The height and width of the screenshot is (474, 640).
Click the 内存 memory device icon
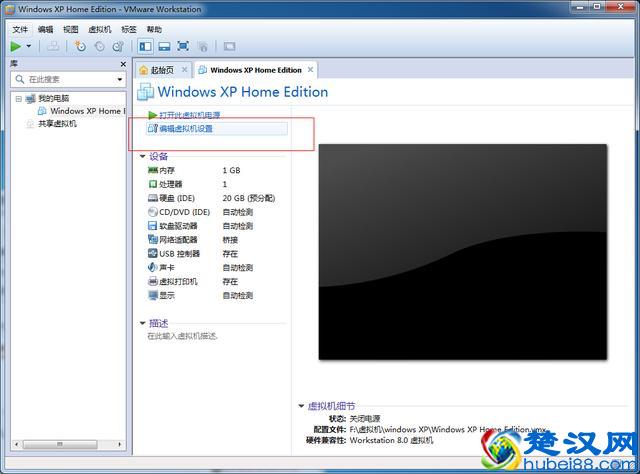(153, 170)
